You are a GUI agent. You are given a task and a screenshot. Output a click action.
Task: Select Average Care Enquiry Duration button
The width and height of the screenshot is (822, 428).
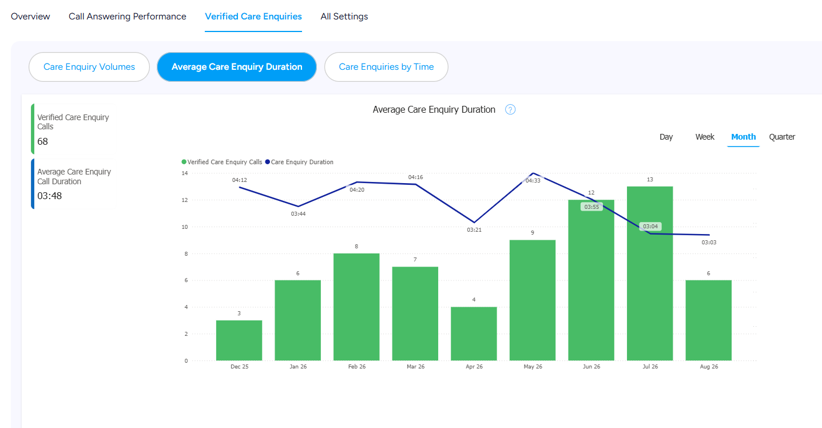(x=236, y=67)
